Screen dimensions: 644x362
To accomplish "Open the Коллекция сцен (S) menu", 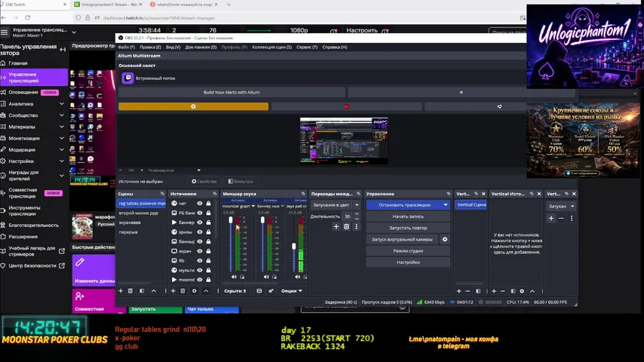I will tap(272, 48).
